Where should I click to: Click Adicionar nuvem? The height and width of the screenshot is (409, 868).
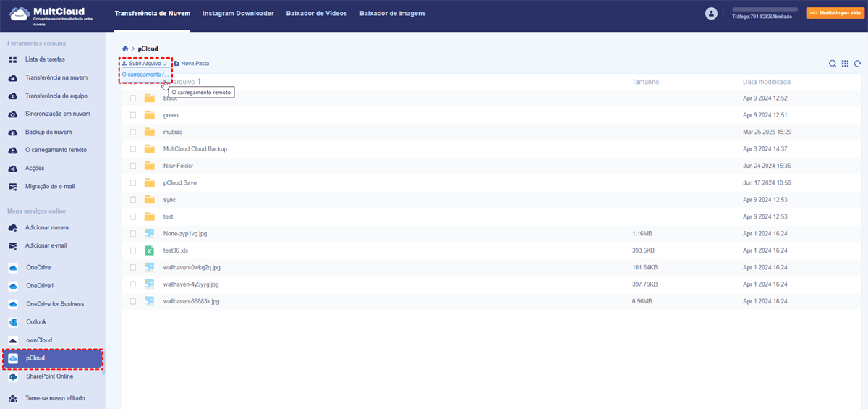[47, 227]
